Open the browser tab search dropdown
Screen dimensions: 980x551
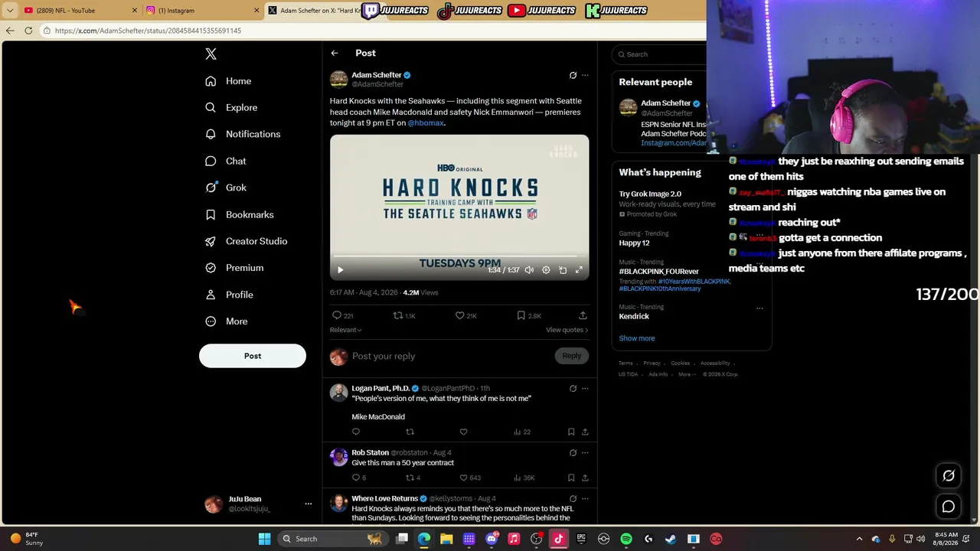click(10, 11)
